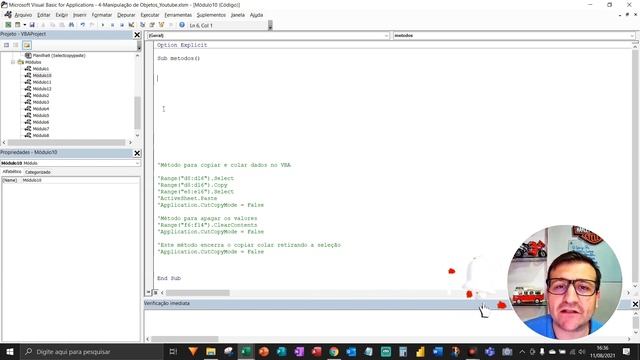This screenshot has height=360, width=640.
Task: Click the Reset stop toolbar icon
Action: click(122, 25)
